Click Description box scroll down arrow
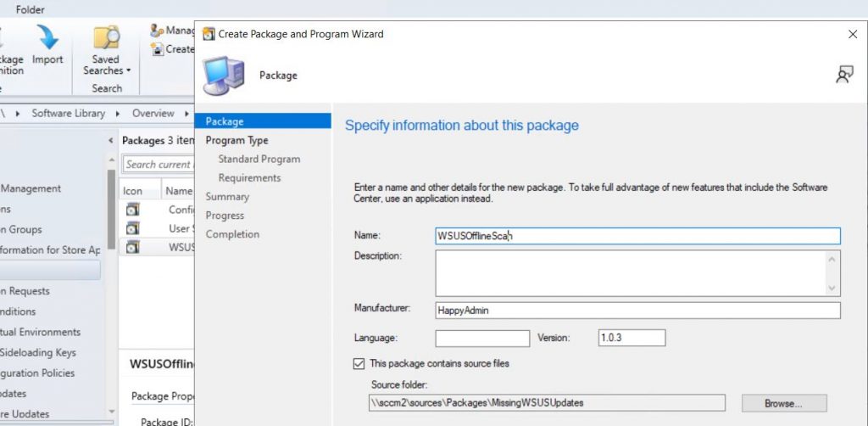The width and height of the screenshot is (868, 426). click(832, 288)
